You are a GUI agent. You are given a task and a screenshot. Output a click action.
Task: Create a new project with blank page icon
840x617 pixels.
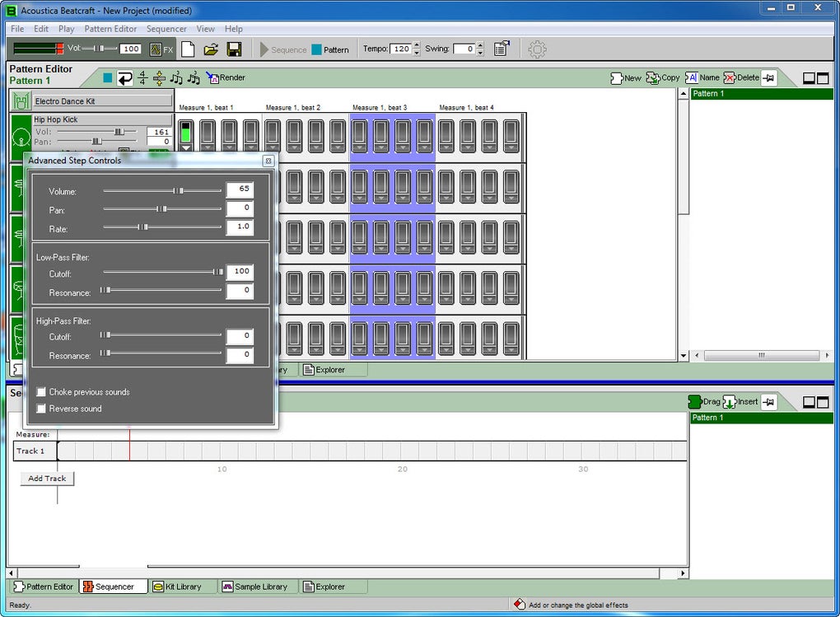(x=188, y=49)
